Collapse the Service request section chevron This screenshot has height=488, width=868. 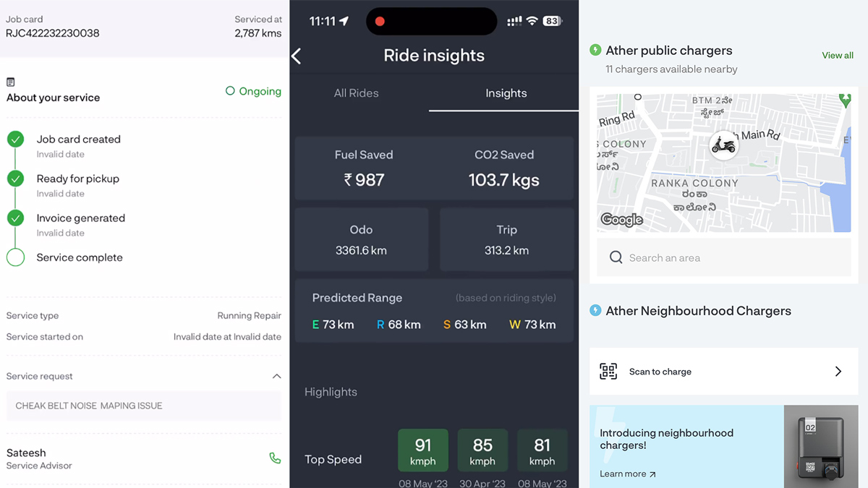[x=276, y=376]
